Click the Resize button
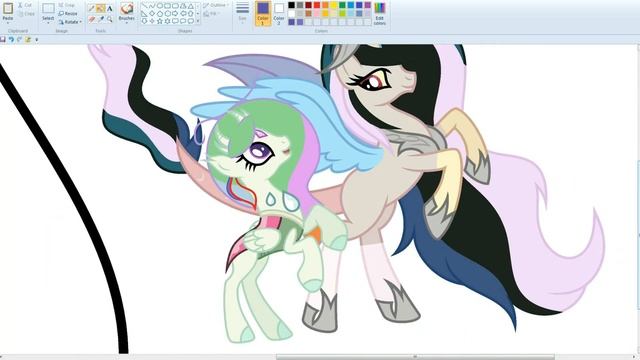This screenshot has height=360, width=640. click(x=68, y=13)
